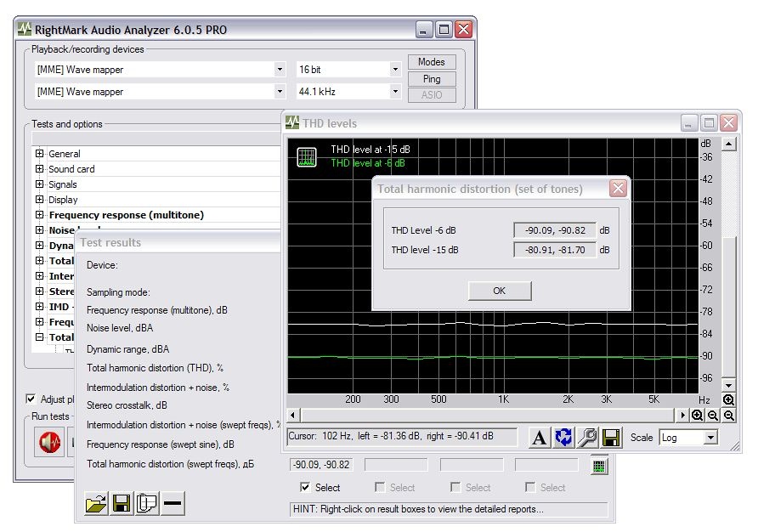Click zoom-in magnifier beside Hz label

(x=728, y=400)
